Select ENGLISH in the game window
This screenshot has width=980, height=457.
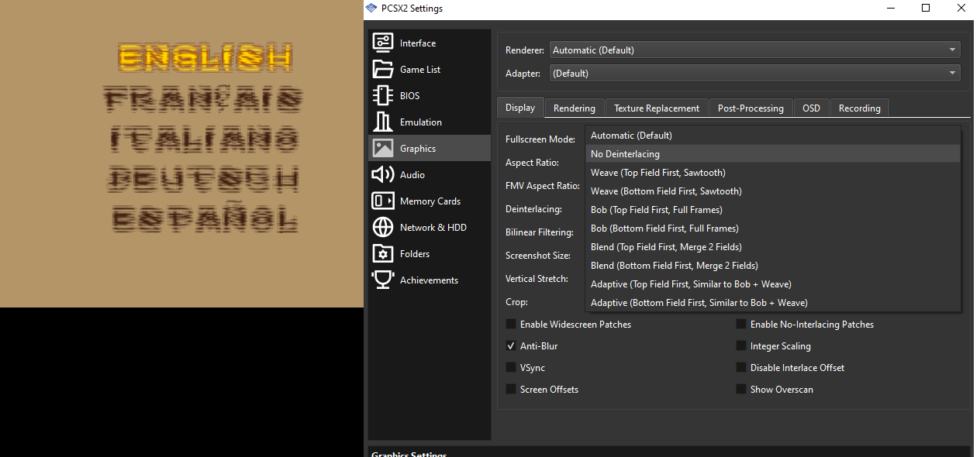205,57
